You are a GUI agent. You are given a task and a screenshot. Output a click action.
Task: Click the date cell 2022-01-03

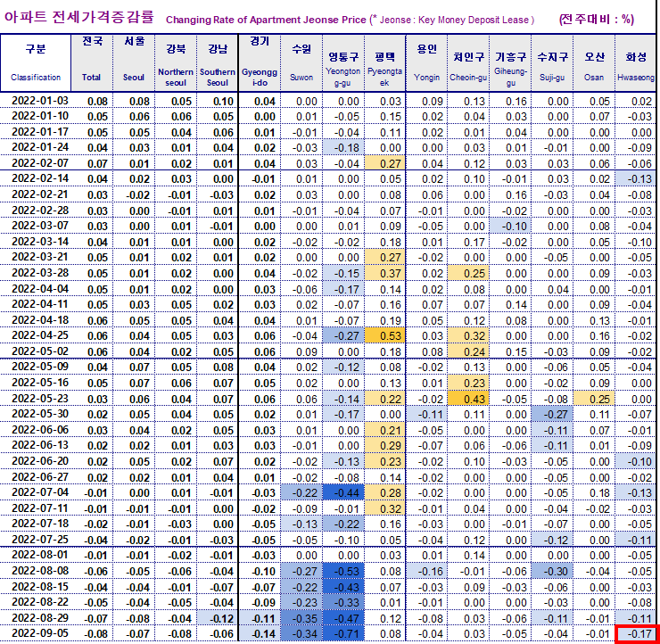pos(40,101)
